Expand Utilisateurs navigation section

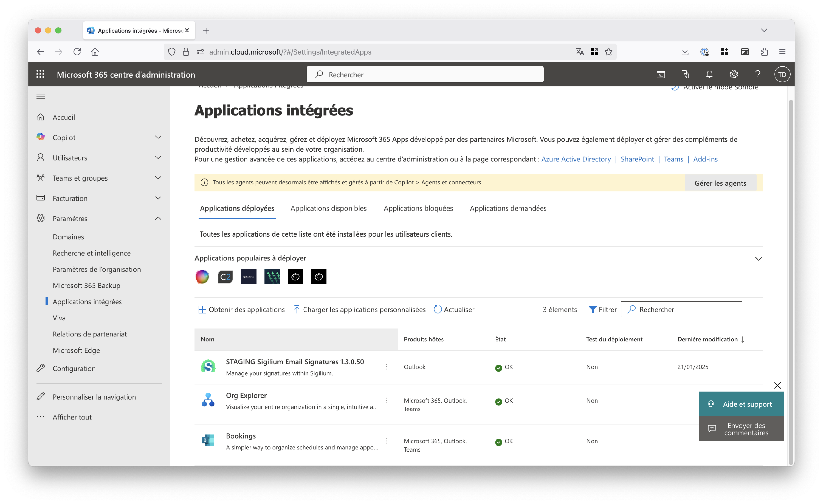(158, 158)
